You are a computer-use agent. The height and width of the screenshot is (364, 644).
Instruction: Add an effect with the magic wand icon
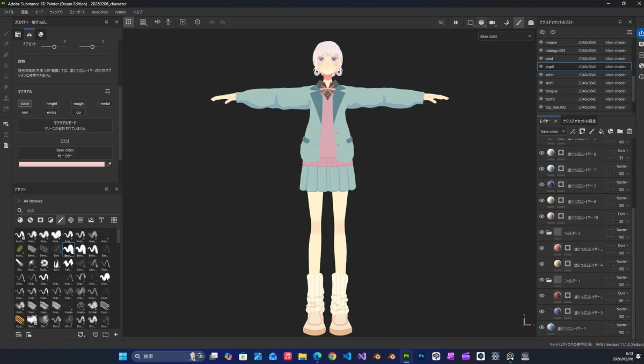(573, 131)
